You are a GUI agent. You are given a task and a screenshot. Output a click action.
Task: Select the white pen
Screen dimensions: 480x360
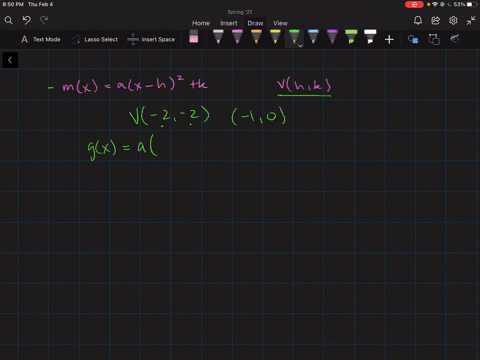coord(218,37)
